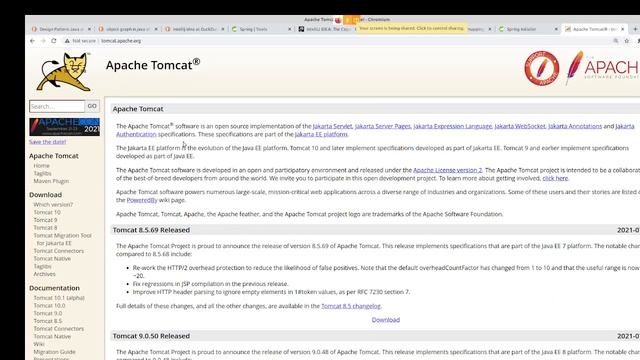Click the Apache Software Foundation feather logo
This screenshot has height=360, width=640.
point(602,67)
